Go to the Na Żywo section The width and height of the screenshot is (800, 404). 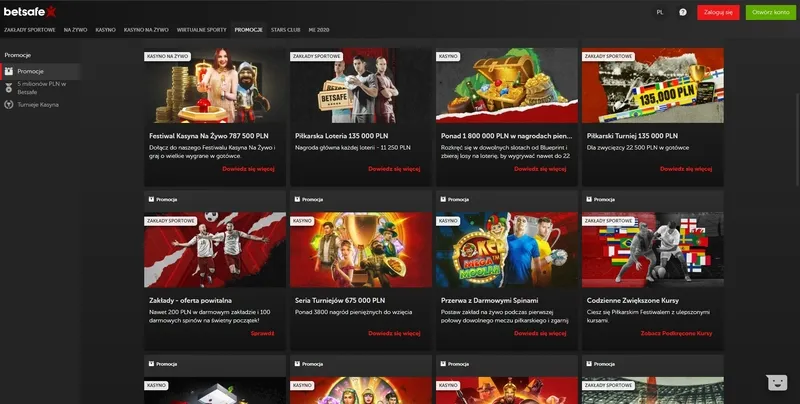click(x=76, y=30)
